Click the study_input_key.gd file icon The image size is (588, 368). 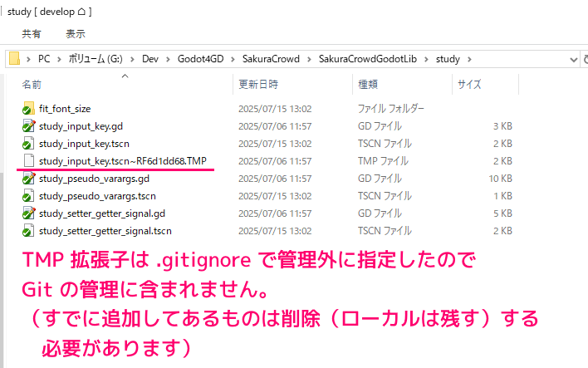[29, 126]
